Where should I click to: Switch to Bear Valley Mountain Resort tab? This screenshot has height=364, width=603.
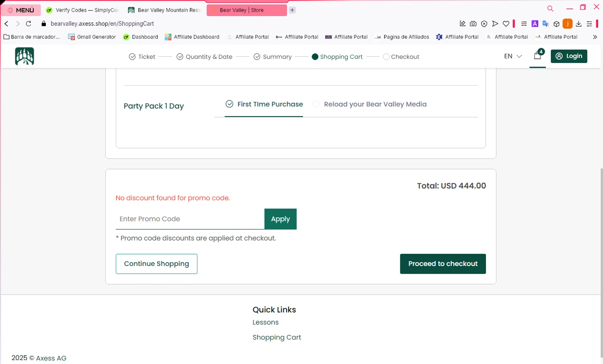coord(164,10)
